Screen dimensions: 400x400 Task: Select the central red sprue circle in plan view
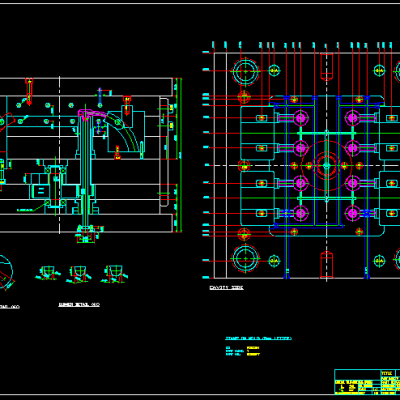[x=326, y=166]
